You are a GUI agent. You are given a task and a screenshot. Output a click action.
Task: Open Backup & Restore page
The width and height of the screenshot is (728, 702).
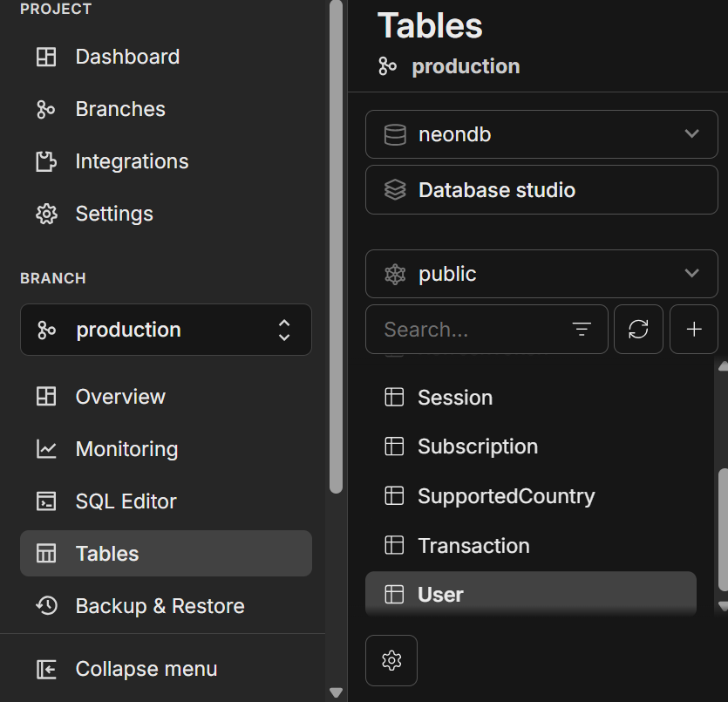click(x=166, y=606)
